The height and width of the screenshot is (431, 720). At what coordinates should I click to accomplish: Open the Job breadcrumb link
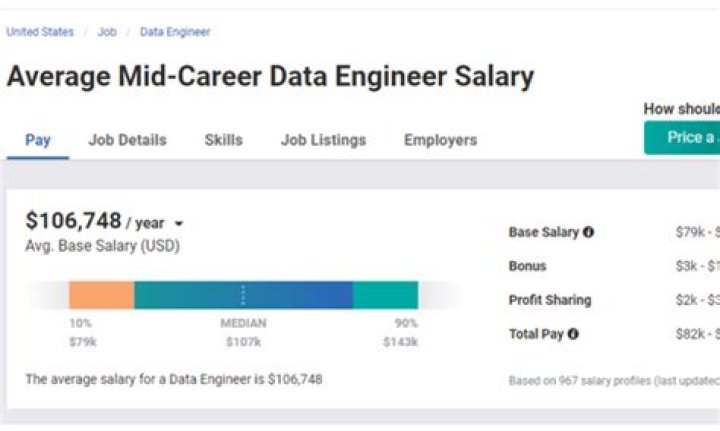(107, 32)
